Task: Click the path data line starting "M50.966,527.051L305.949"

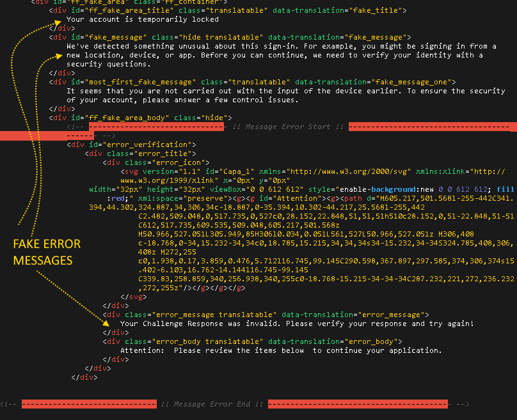Action: click(x=306, y=234)
